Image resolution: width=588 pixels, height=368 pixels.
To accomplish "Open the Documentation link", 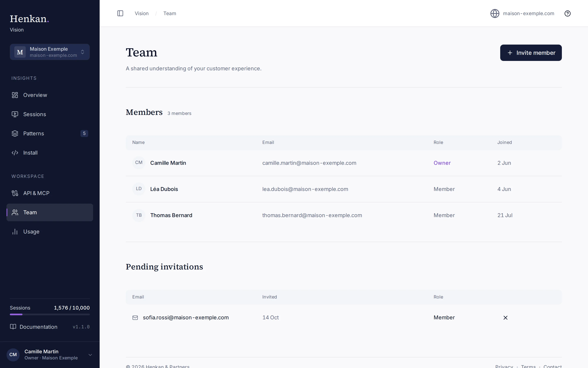I will (33, 327).
